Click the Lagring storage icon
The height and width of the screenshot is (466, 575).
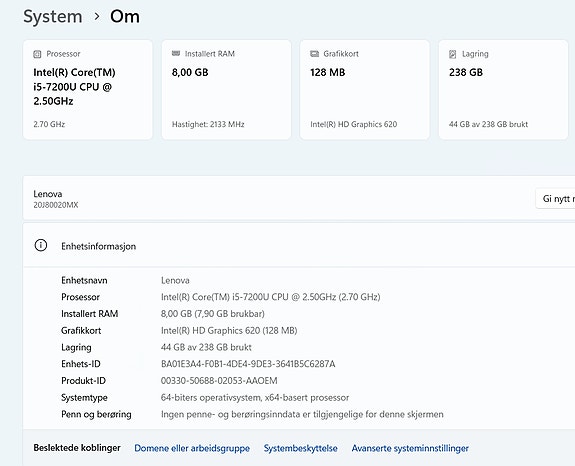click(453, 54)
